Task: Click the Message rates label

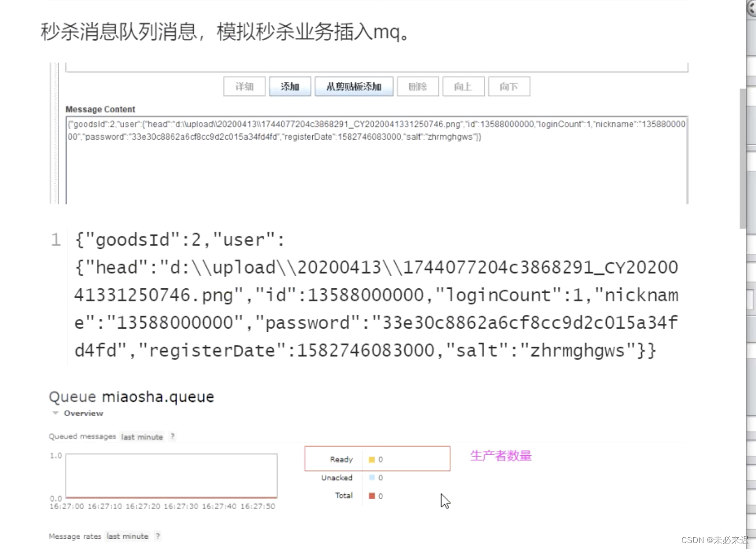Action: [75, 536]
